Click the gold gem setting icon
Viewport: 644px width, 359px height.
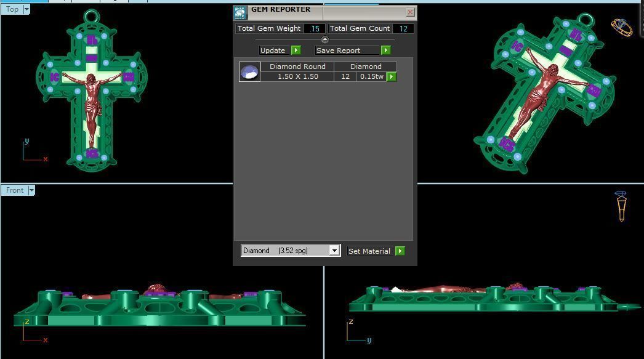[x=621, y=206]
